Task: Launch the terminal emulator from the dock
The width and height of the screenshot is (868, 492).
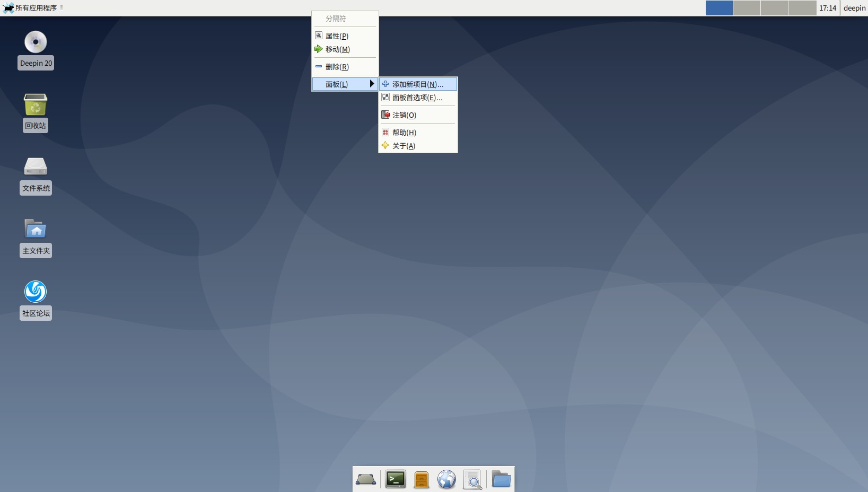Action: [x=396, y=479]
